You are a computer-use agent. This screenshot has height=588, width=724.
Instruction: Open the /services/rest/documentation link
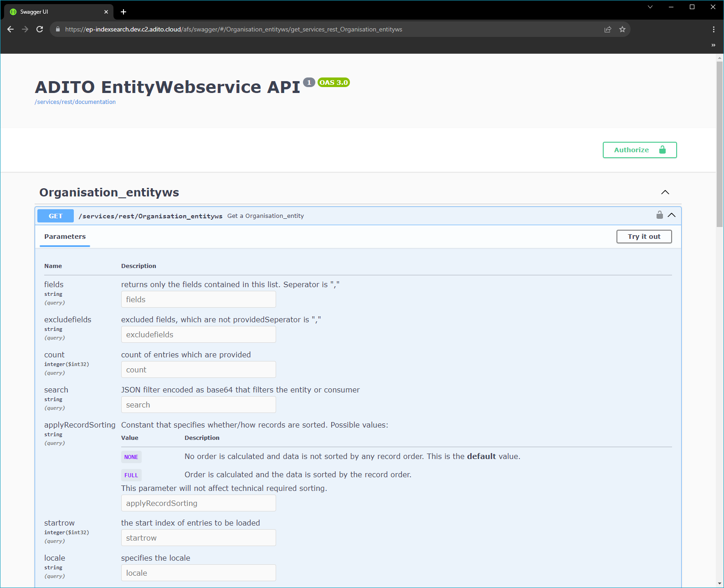[75, 102]
